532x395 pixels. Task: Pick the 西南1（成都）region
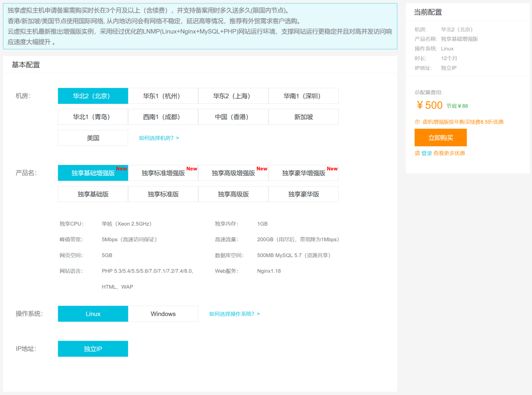click(x=163, y=117)
